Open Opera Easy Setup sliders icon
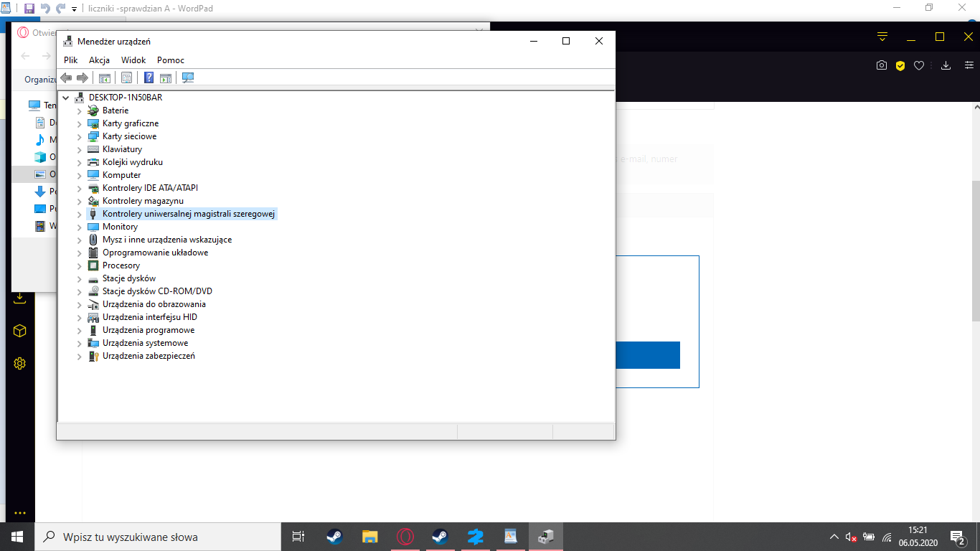This screenshot has width=980, height=551. 969,65
